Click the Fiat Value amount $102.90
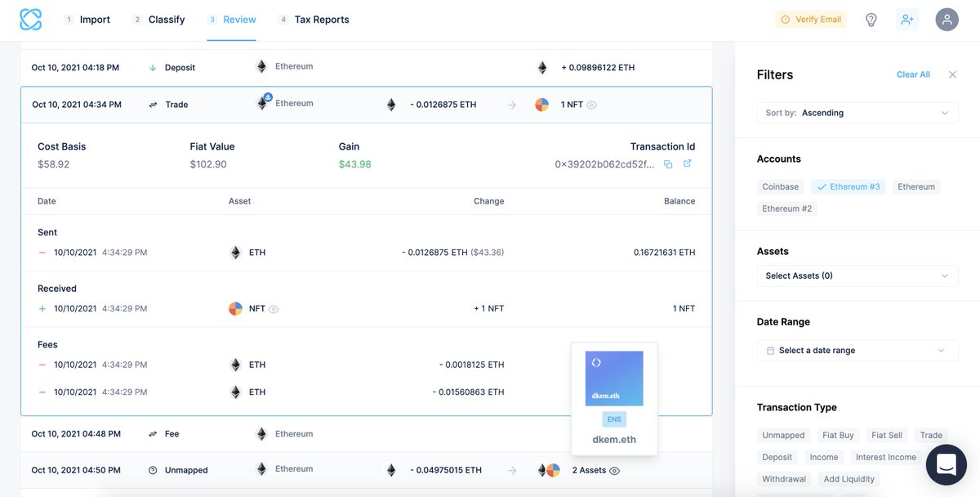 [x=208, y=164]
